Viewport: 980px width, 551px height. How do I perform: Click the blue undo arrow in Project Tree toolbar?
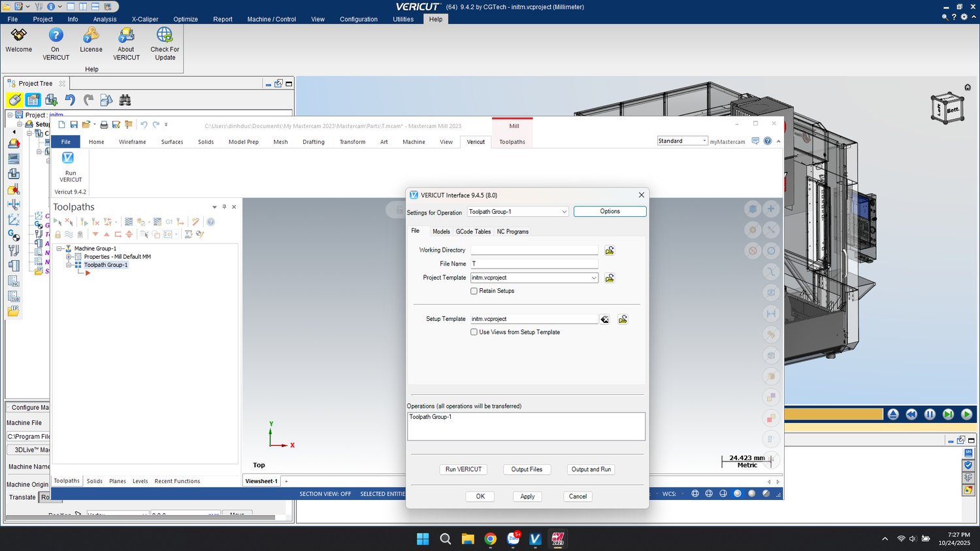pyautogui.click(x=70, y=100)
